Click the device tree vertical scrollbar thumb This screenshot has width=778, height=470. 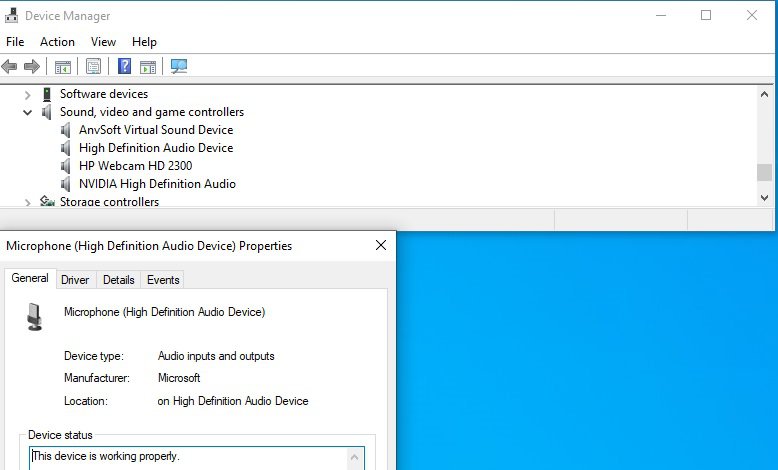pos(764,172)
